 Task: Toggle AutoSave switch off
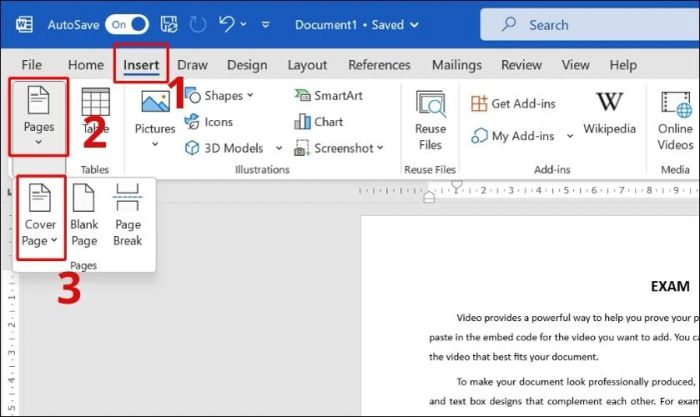[127, 25]
